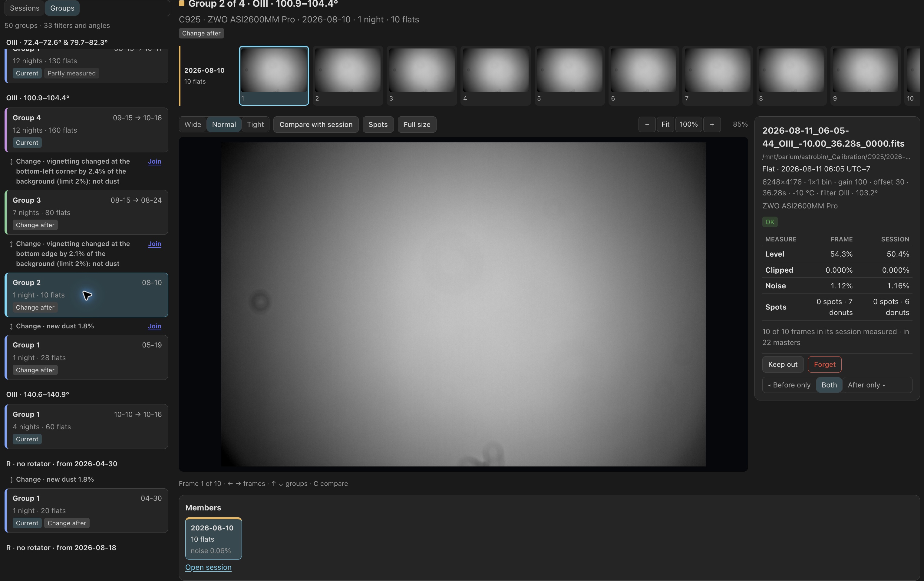Join groups across the bottom edge vignetting change
The image size is (924, 581).
point(155,244)
